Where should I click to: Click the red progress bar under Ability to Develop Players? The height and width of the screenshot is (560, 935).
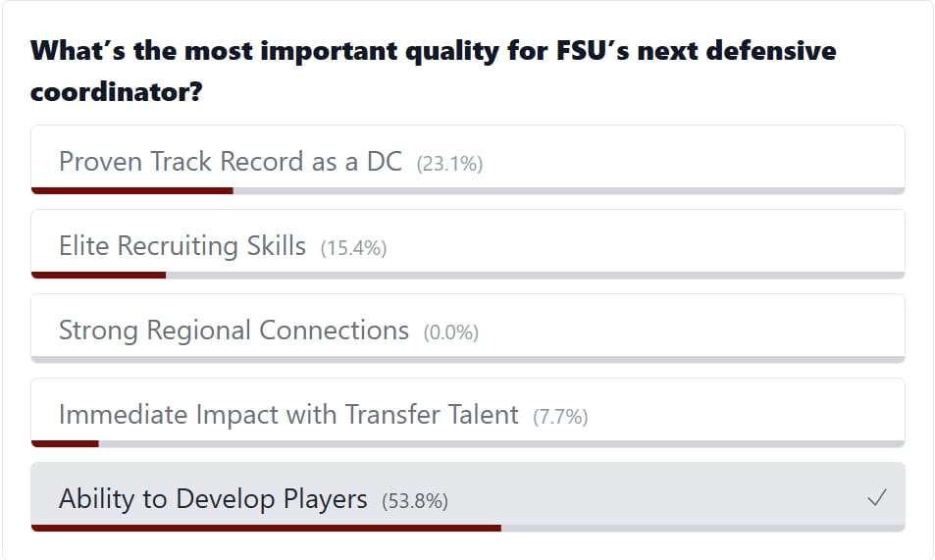(266, 528)
